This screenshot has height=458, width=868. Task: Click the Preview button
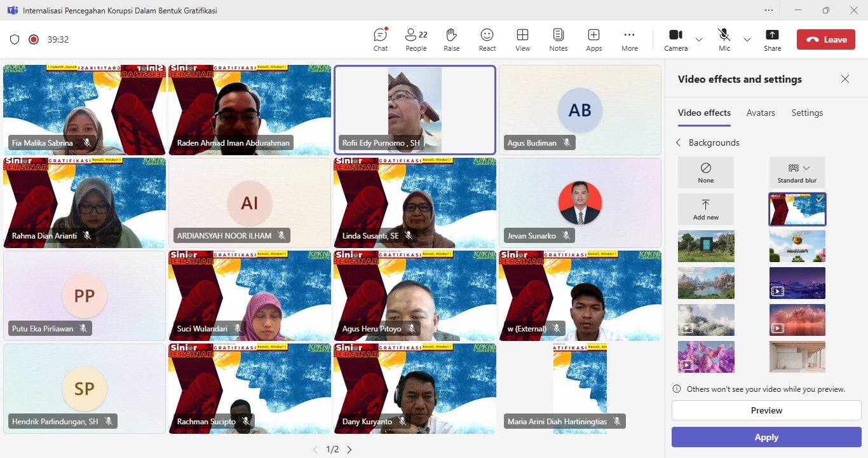coord(766,410)
